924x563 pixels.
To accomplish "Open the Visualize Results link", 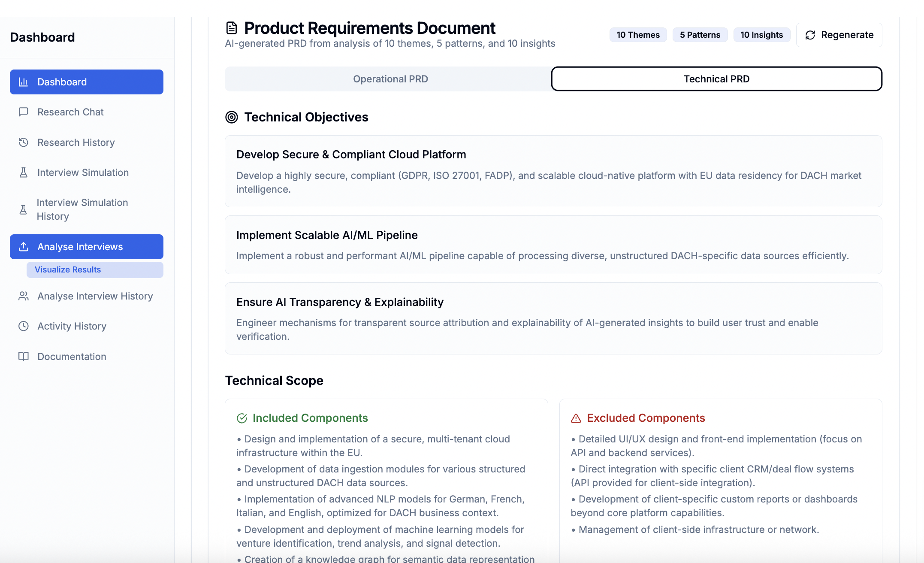I will 67,269.
